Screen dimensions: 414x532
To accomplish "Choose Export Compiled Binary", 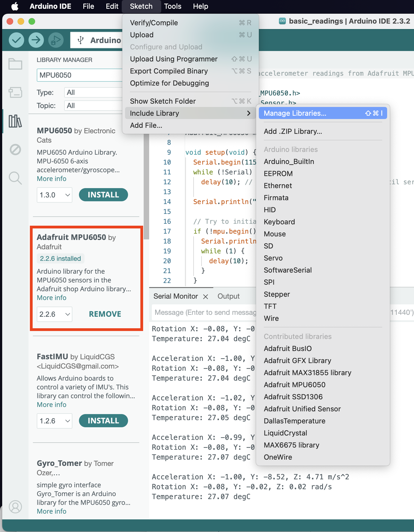I will [x=191, y=71].
